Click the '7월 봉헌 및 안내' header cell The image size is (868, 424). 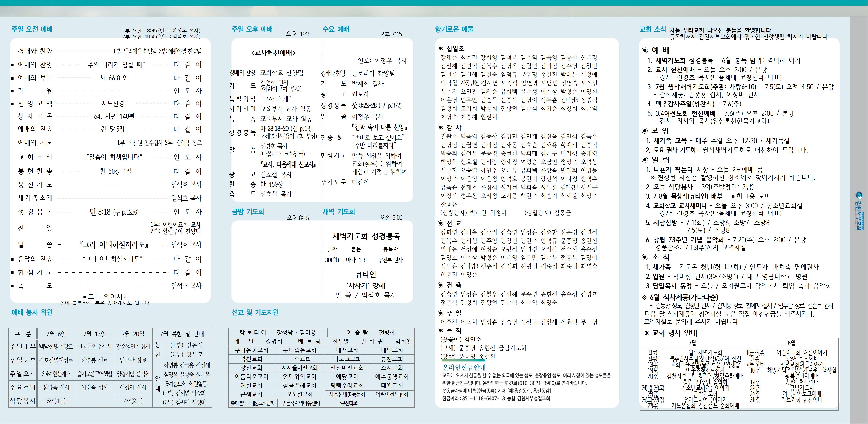(x=182, y=334)
